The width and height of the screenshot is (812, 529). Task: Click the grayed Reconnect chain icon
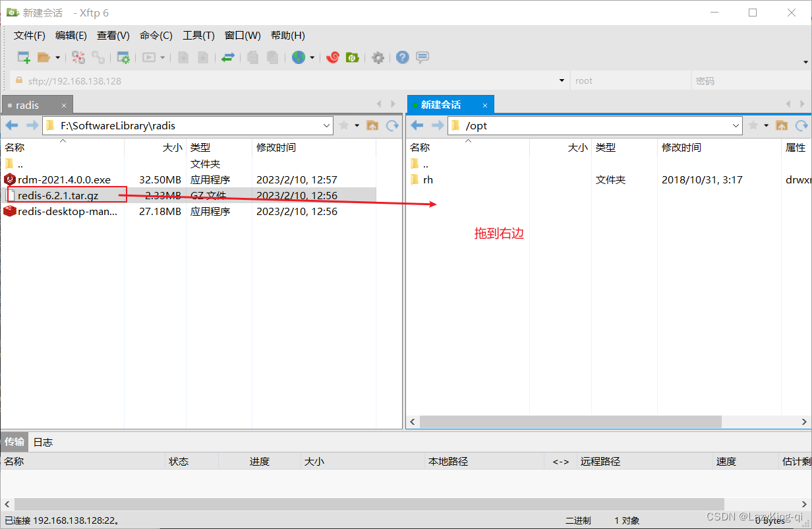coord(98,57)
